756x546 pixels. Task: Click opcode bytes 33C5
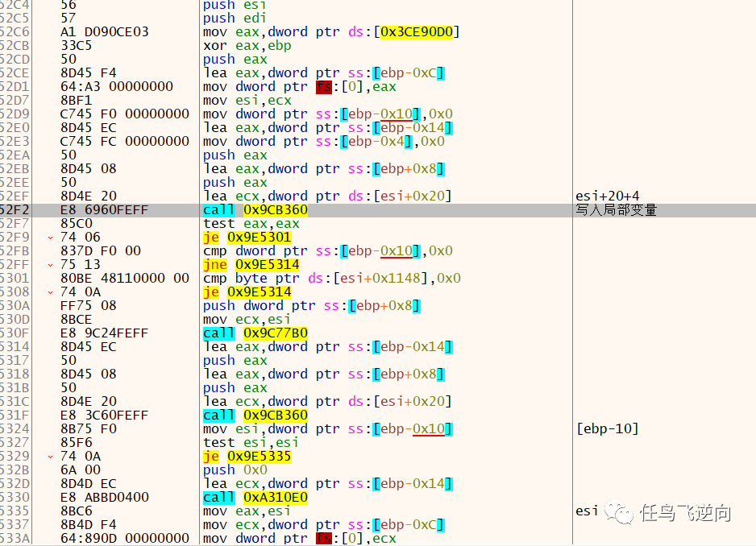tap(77, 46)
